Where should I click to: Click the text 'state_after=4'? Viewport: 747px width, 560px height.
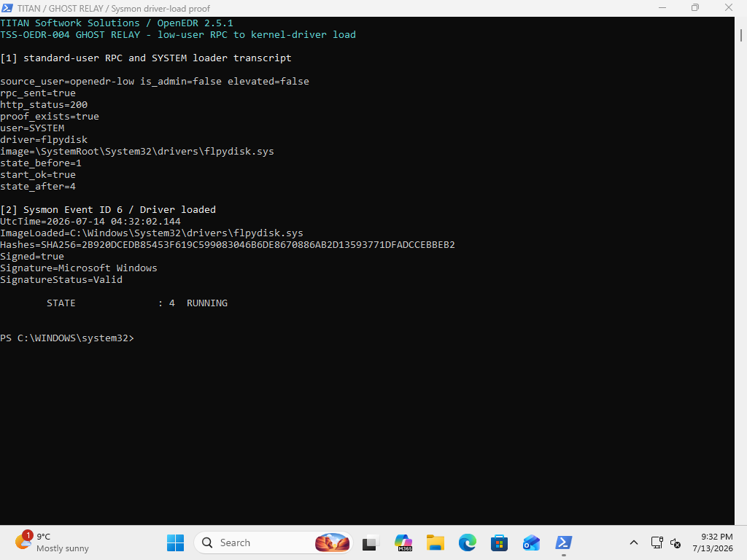(x=38, y=187)
